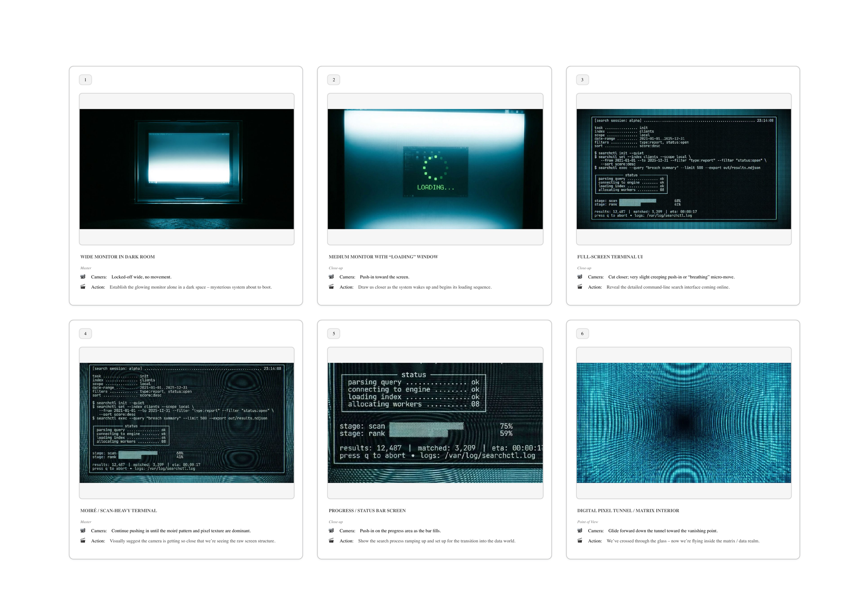Open the digital pixel tunnel thumbnail
Image resolution: width=868 pixels, height=614 pixels.
pos(684,423)
